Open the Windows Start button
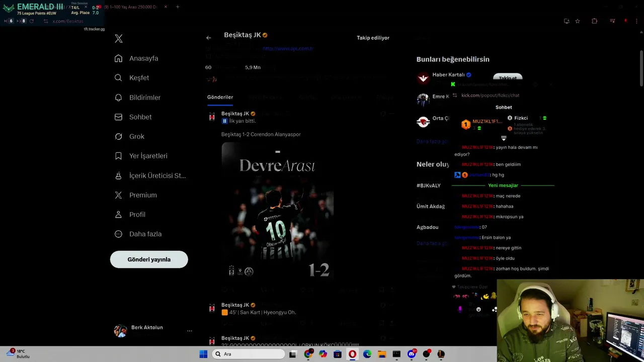Viewport: 644px width, 362px height. pyautogui.click(x=203, y=354)
